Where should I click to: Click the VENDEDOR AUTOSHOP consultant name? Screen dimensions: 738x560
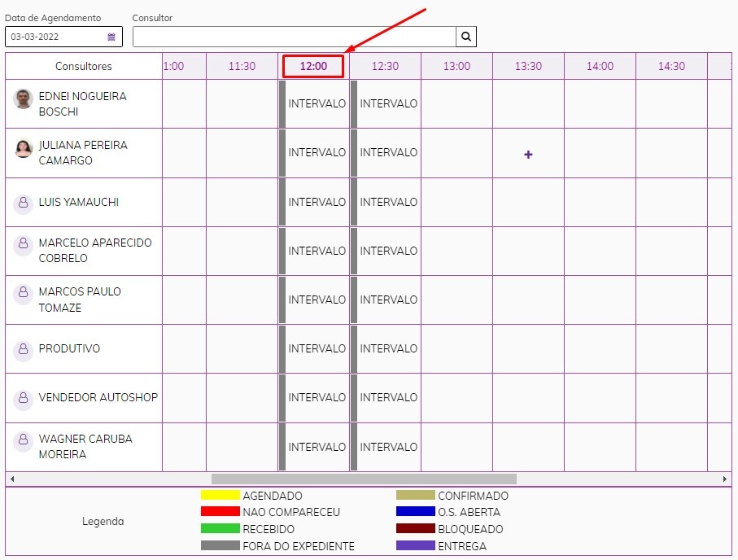98,397
